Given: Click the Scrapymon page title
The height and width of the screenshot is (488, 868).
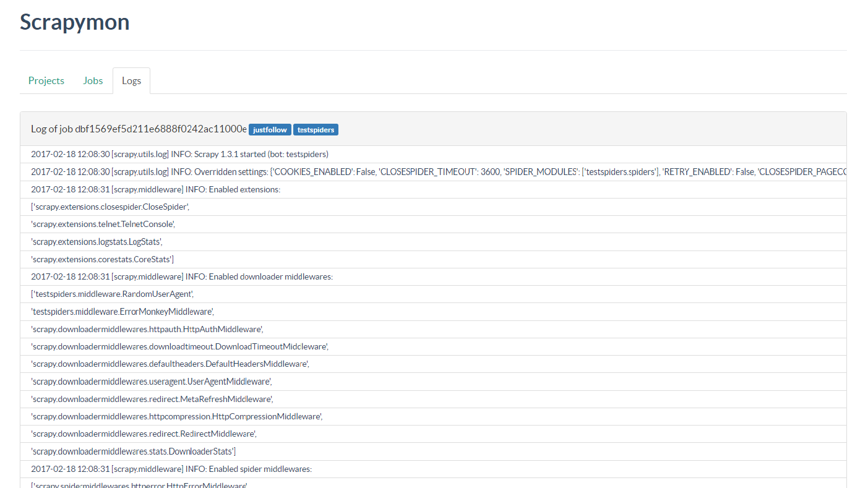Looking at the screenshot, I should coord(75,22).
